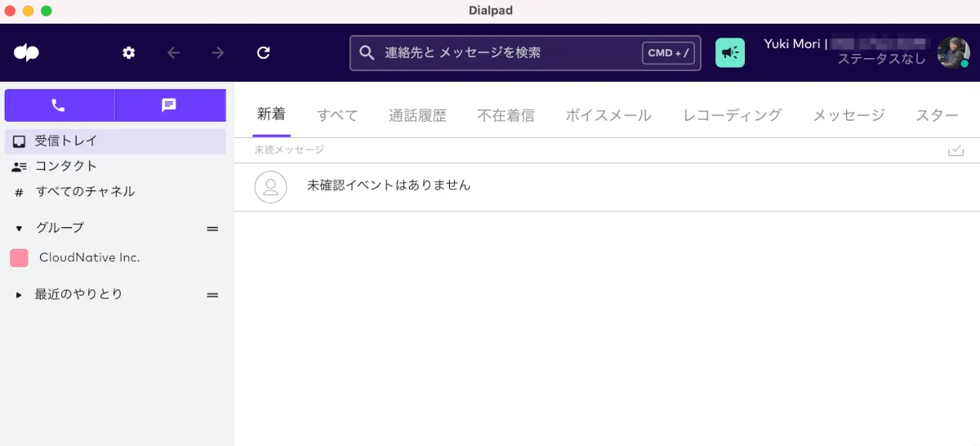Click the placeholder person avatar icon
Screen dimensions: 980x446
270,187
